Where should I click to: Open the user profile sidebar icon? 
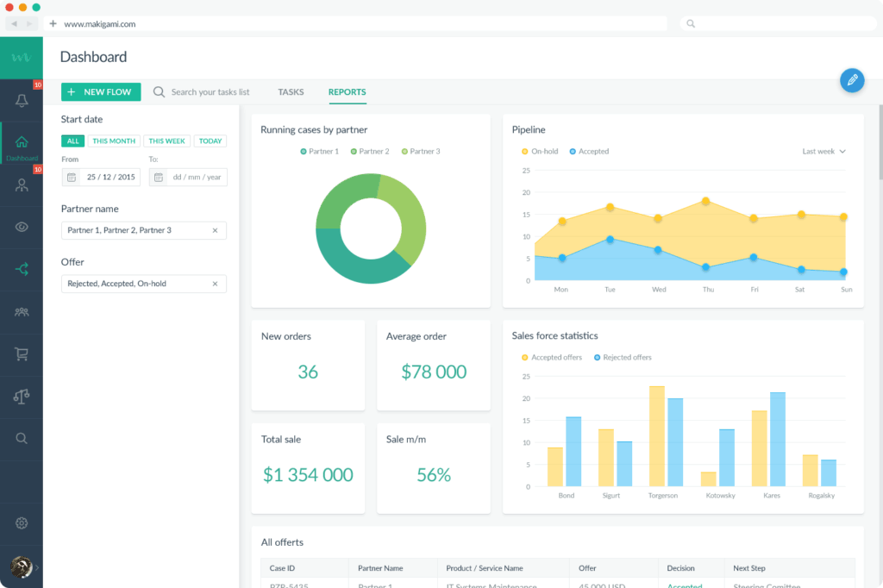(22, 185)
